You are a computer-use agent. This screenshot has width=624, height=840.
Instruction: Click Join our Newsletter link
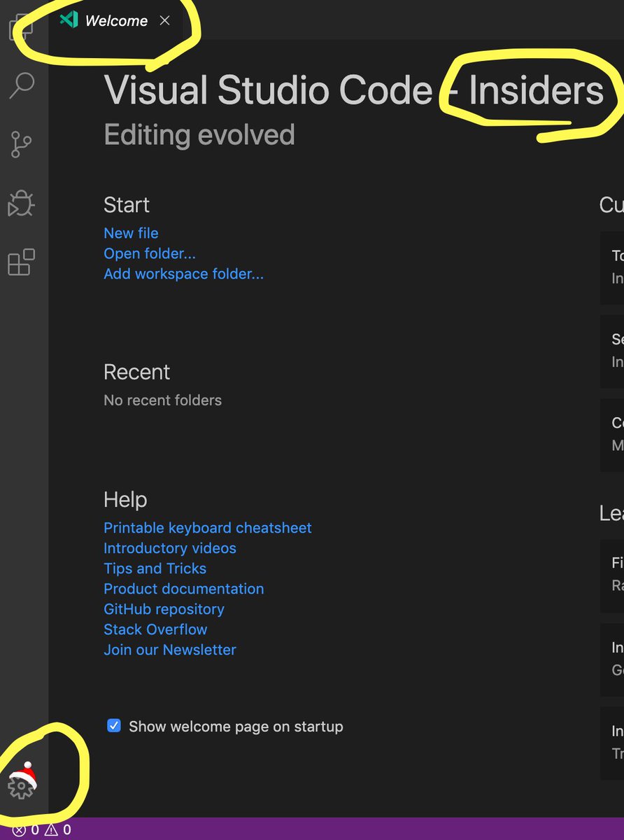coord(170,650)
